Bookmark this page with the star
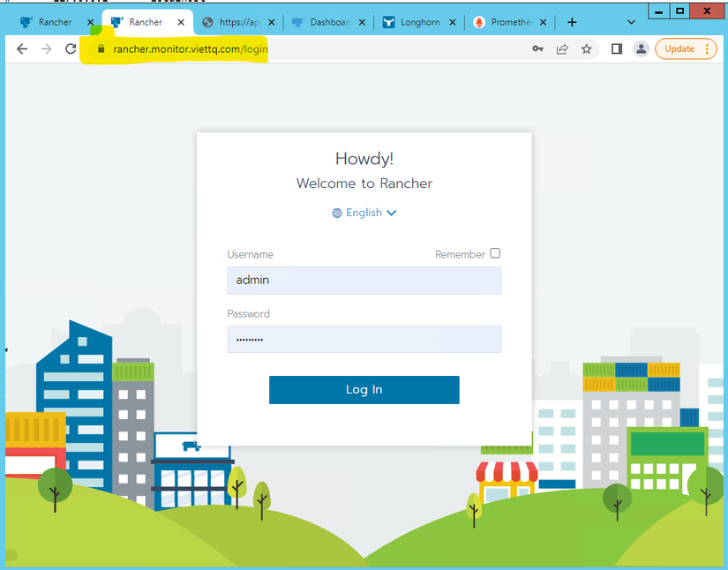Image resolution: width=728 pixels, height=570 pixels. pos(587,49)
